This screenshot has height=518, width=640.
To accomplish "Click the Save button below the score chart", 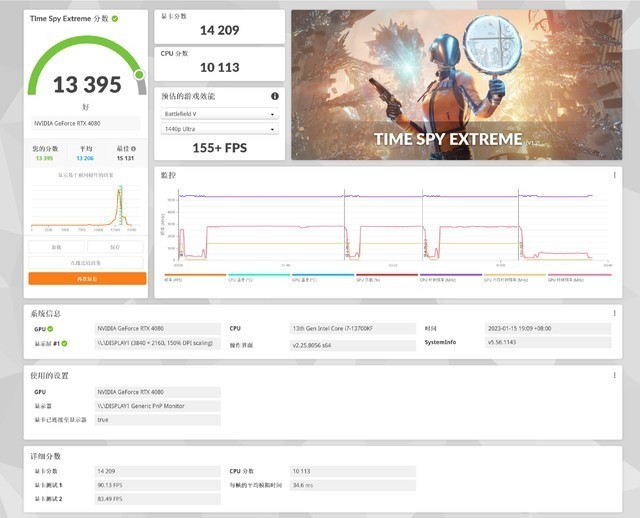I will coord(115,246).
